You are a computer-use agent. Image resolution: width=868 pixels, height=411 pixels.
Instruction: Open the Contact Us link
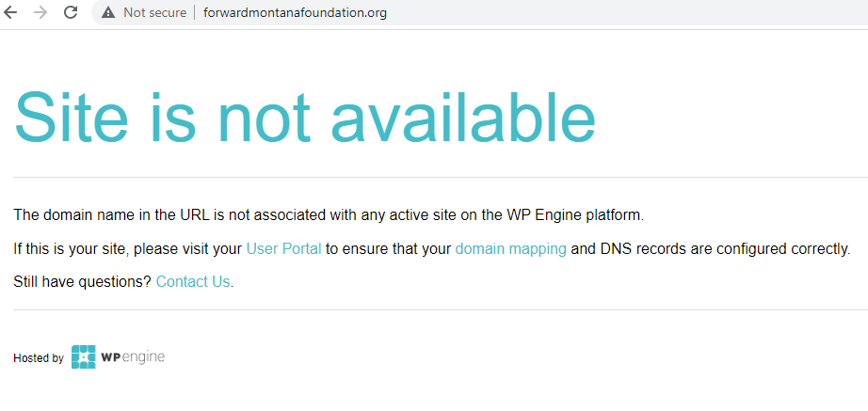tap(193, 281)
